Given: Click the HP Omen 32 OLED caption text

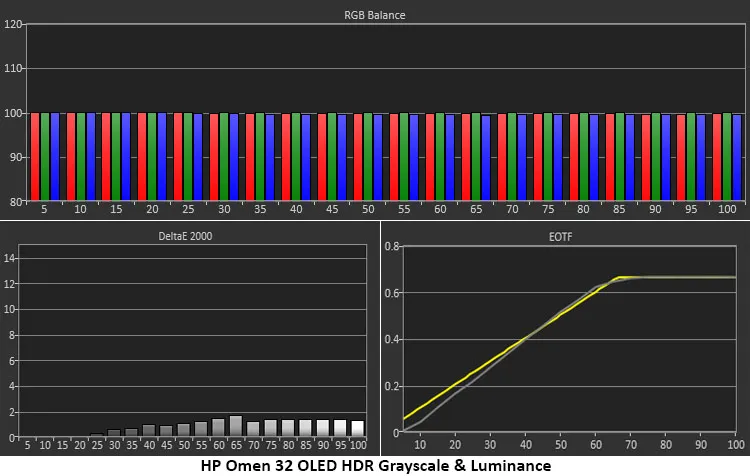Looking at the screenshot, I should 376,465.
